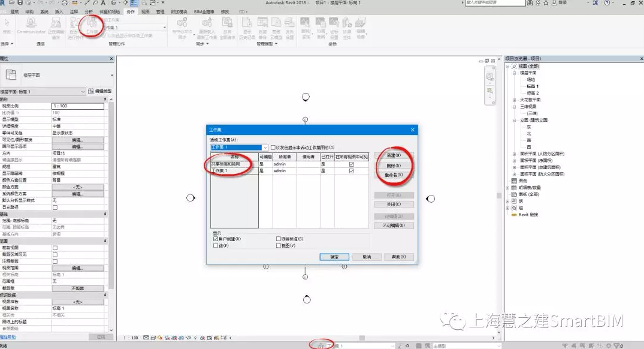
Task: Click the Synchronize with Central (与中心文件同步) icon
Action: (x=182, y=23)
